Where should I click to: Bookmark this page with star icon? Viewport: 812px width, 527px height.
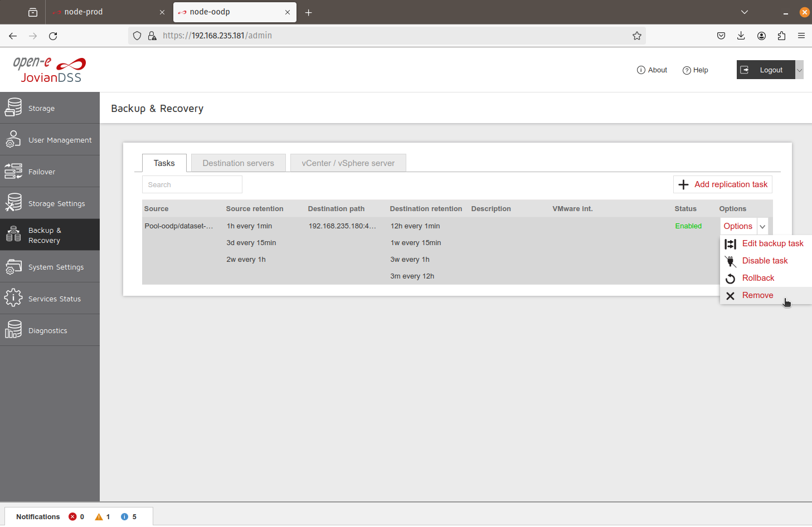637,36
